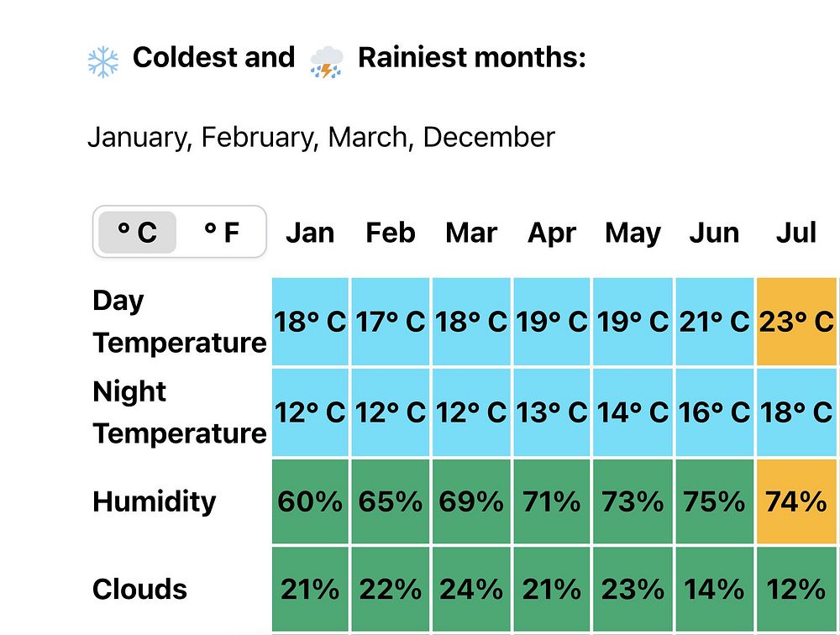The width and height of the screenshot is (840, 635).
Task: Click the snowflake icon beside Coldest
Action: (102, 62)
